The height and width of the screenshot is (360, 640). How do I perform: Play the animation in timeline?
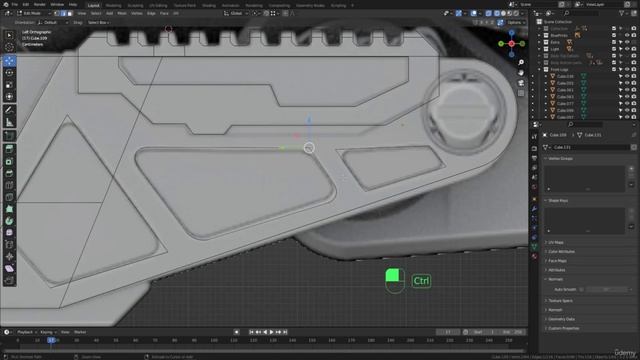[x=271, y=332]
